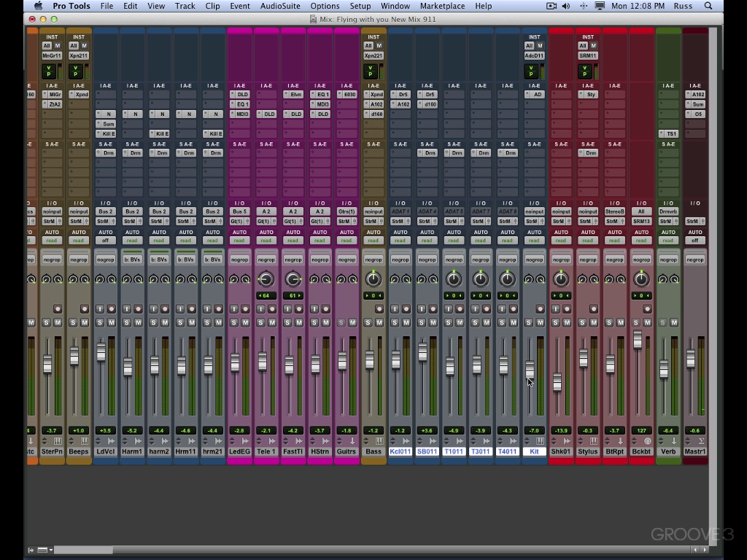The height and width of the screenshot is (560, 747).
Task: Open the File menu
Action: tap(107, 6)
